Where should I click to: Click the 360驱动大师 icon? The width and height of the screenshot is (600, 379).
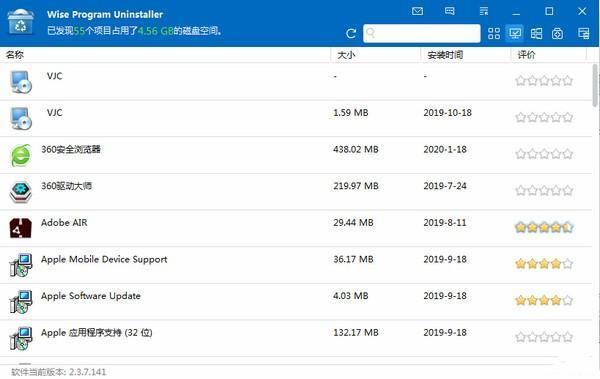[21, 192]
